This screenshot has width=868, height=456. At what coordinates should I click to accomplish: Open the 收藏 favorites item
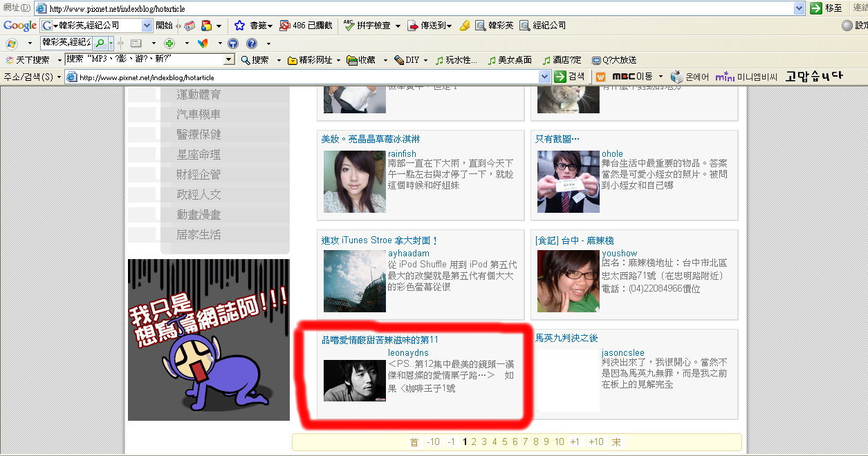pos(361,60)
